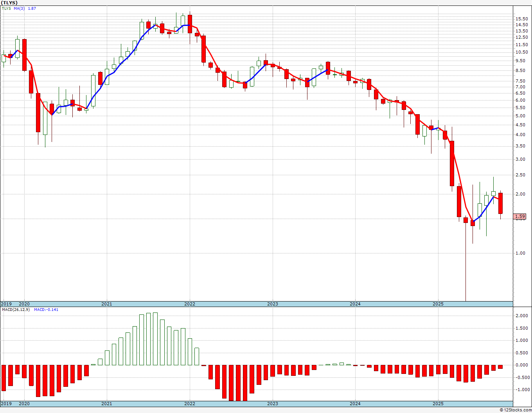Select 2025 on the MACD panel time axis
532x413 pixels.
click(438, 404)
